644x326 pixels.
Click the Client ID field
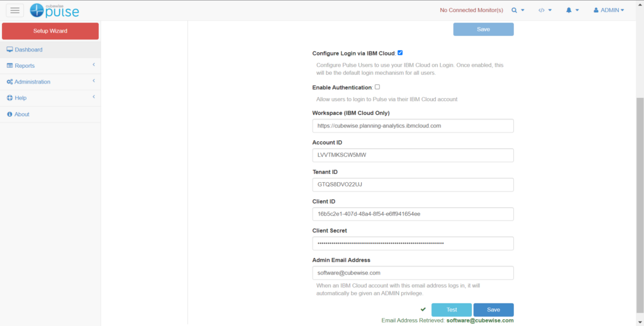[x=413, y=214]
